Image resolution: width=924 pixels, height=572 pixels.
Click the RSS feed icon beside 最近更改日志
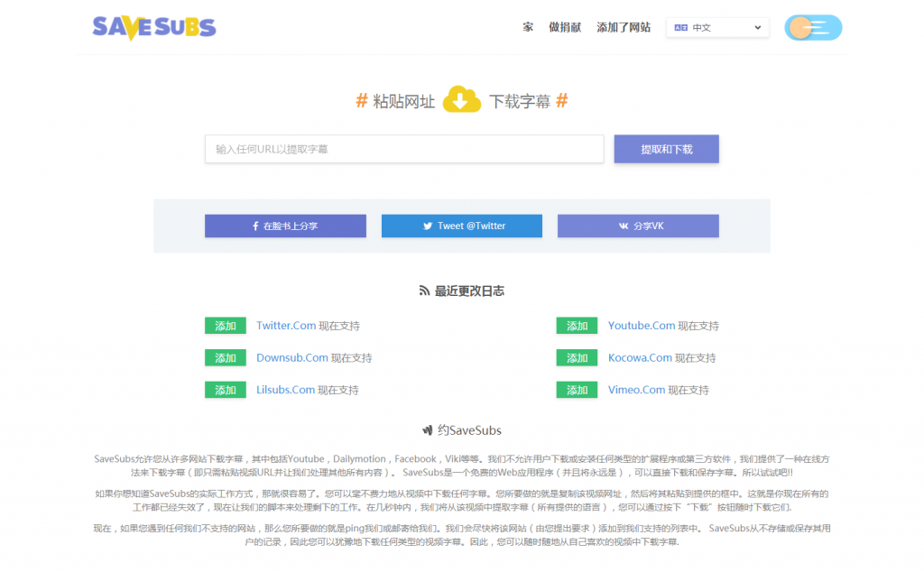[x=424, y=291]
